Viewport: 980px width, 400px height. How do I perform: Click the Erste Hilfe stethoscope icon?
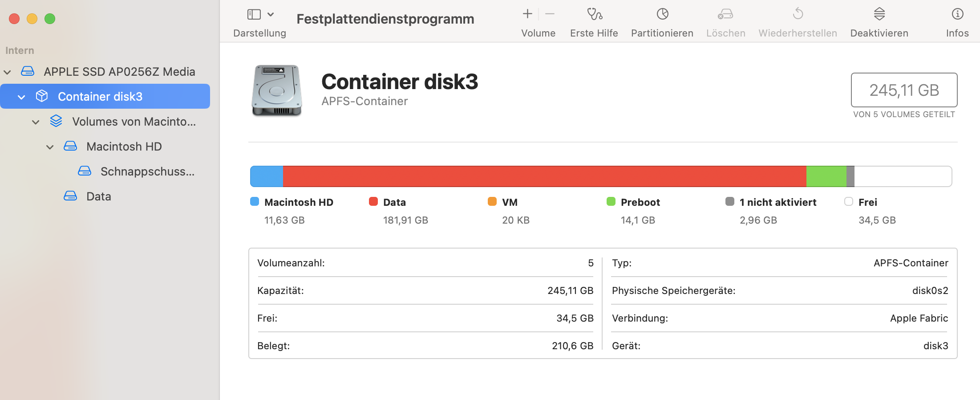click(x=594, y=14)
